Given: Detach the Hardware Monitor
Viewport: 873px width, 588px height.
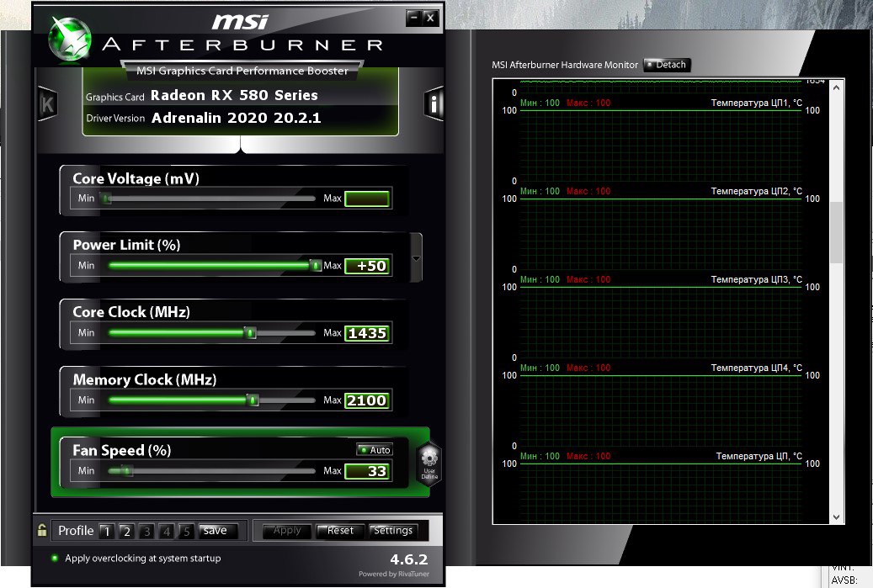Looking at the screenshot, I should pos(667,65).
